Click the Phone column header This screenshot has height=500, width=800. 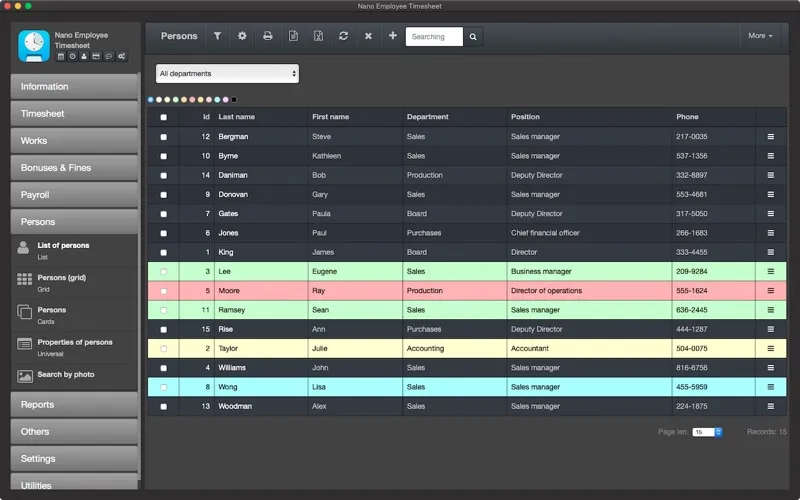pos(687,117)
